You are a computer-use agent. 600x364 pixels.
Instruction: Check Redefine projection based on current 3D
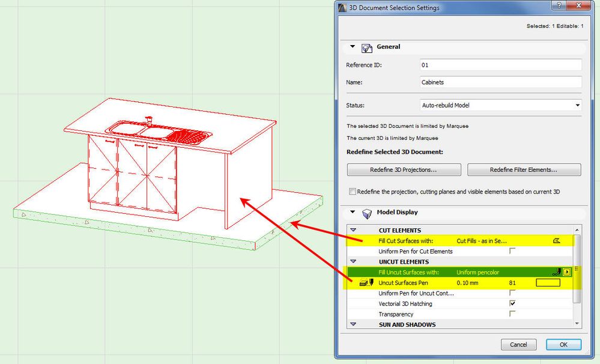coord(354,191)
